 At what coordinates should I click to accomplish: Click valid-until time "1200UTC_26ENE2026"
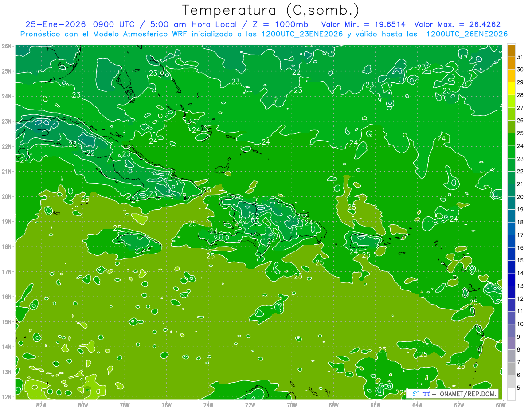[467, 34]
